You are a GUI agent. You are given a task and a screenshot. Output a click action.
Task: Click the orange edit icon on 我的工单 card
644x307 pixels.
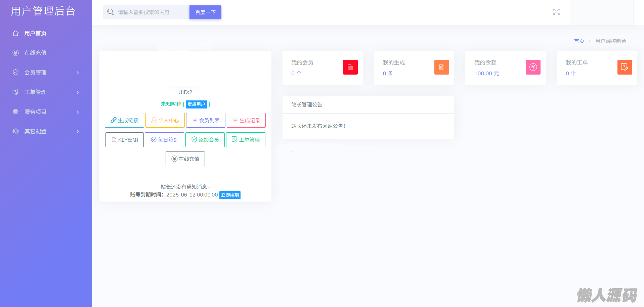[x=625, y=67]
